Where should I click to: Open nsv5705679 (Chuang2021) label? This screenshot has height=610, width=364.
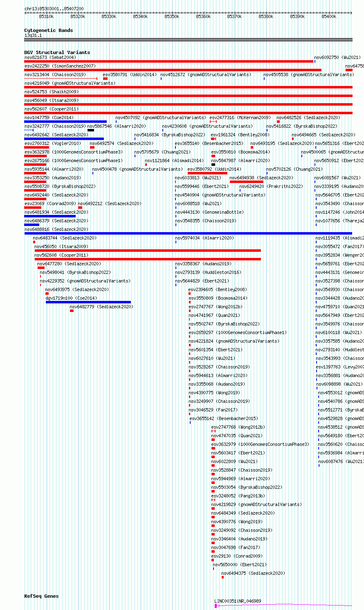pos(162,152)
